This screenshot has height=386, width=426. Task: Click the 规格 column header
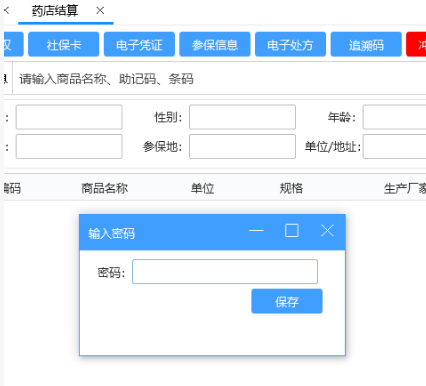tap(291, 189)
